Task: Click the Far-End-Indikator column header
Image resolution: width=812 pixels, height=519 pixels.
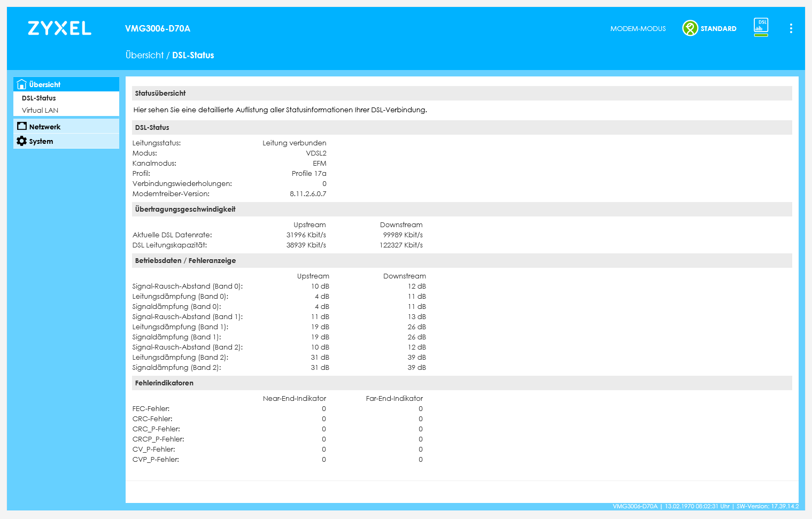Action: click(x=395, y=399)
